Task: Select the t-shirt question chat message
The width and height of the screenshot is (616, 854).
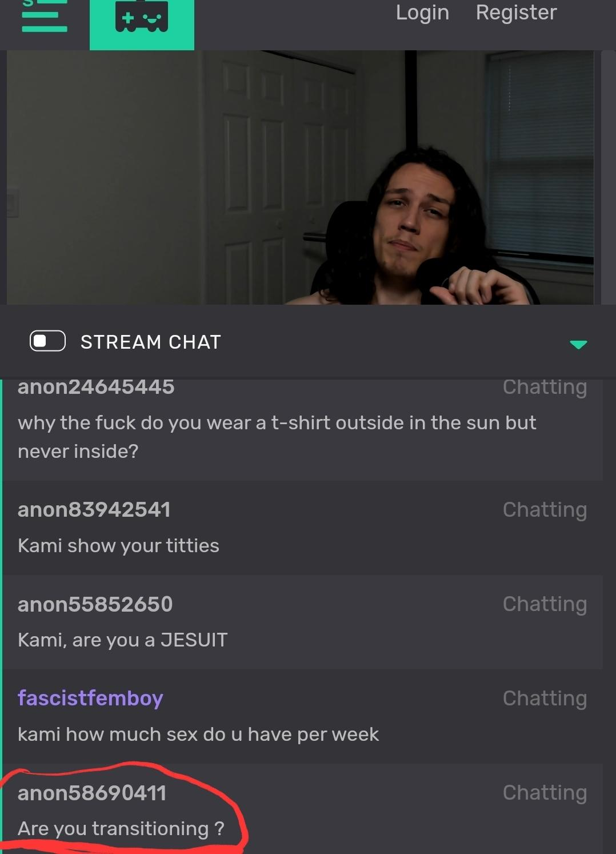Action: tap(277, 437)
